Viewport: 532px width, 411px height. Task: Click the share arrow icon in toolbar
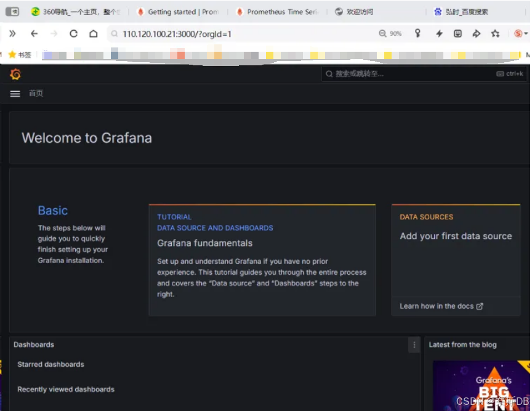pyautogui.click(x=477, y=33)
